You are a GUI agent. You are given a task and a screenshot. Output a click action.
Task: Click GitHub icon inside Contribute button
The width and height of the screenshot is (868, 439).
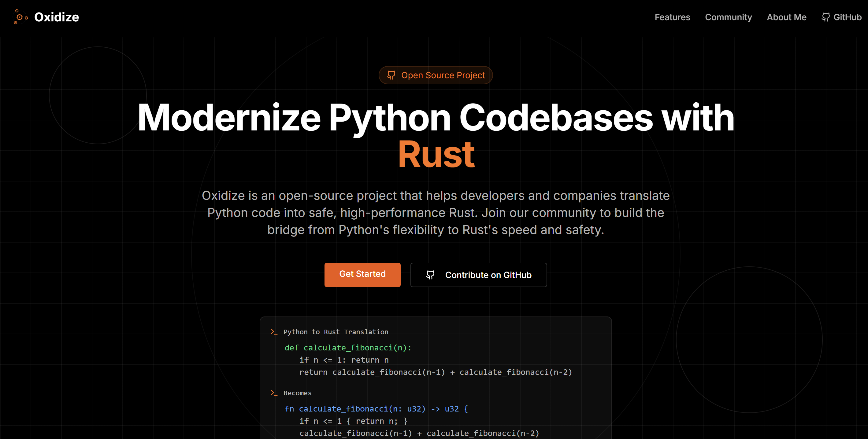[430, 275]
